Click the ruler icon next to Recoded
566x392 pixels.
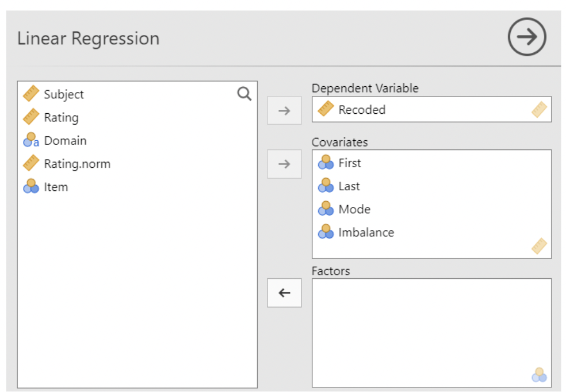click(326, 109)
